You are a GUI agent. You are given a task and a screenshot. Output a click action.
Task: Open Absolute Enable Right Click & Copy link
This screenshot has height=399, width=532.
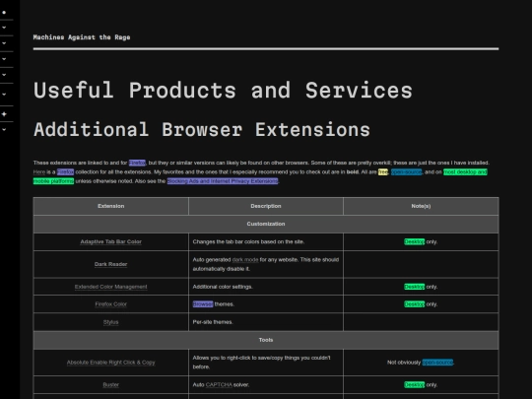pos(111,363)
